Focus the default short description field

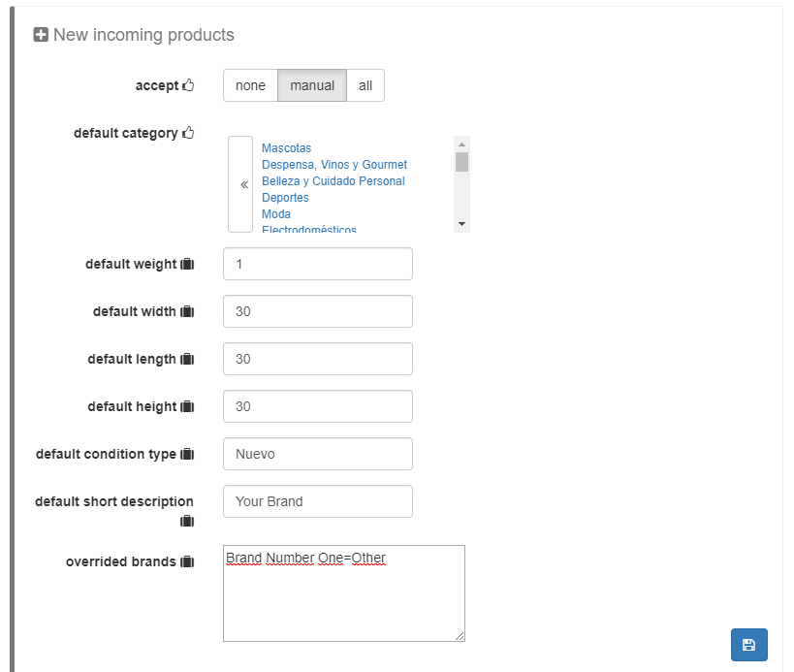318,501
